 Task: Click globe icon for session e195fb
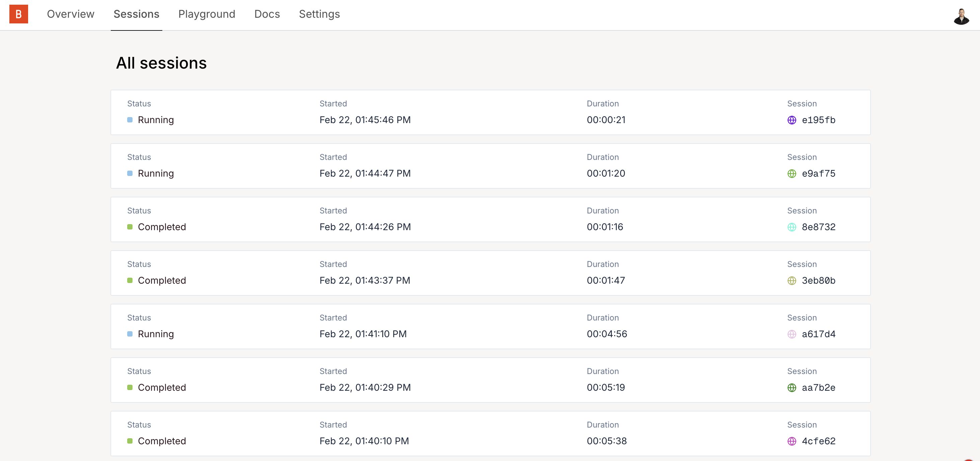point(792,120)
